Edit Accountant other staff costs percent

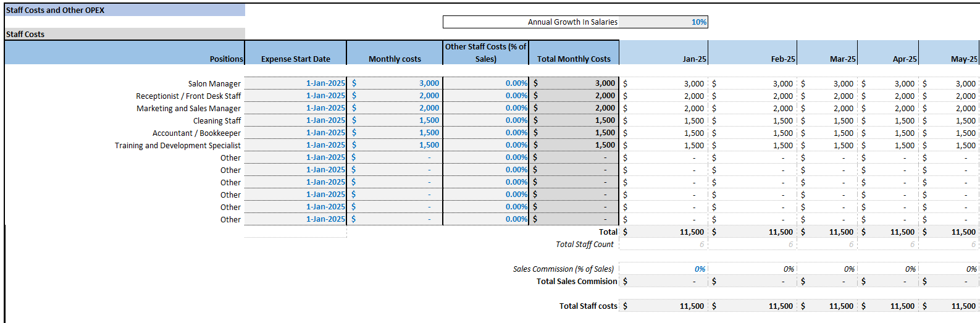pyautogui.click(x=486, y=133)
